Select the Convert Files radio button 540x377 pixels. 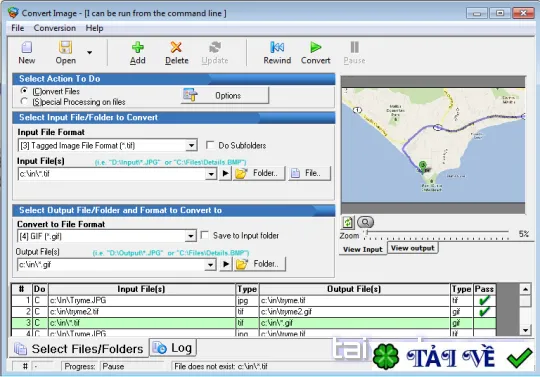(24, 91)
